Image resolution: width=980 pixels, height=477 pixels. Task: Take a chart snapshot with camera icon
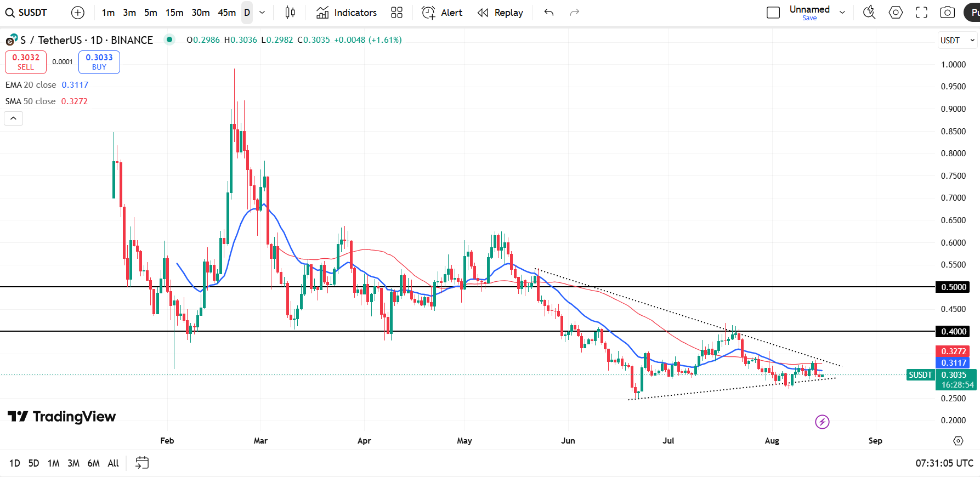tap(948, 13)
